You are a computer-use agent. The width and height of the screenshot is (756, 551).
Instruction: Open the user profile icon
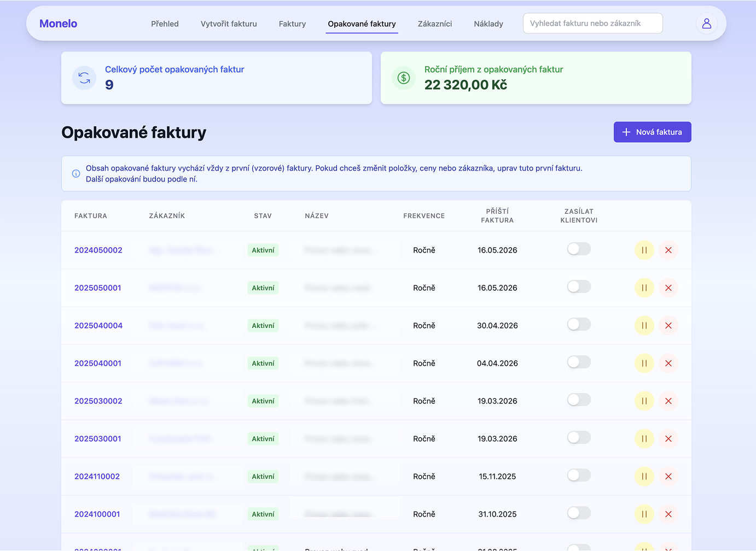tap(706, 24)
